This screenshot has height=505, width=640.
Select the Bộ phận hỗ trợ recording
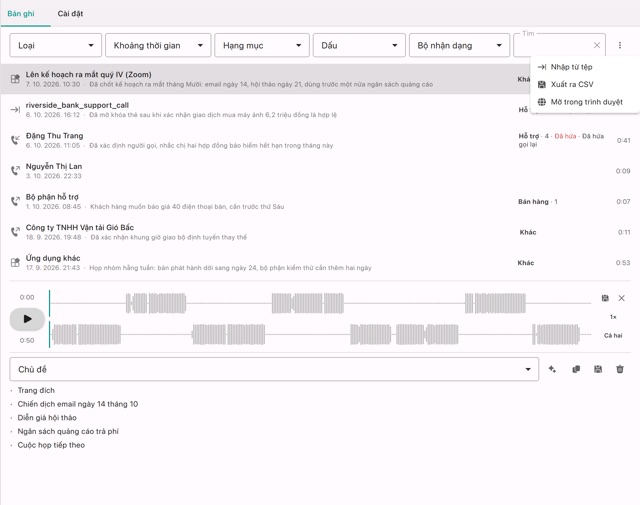tap(320, 201)
